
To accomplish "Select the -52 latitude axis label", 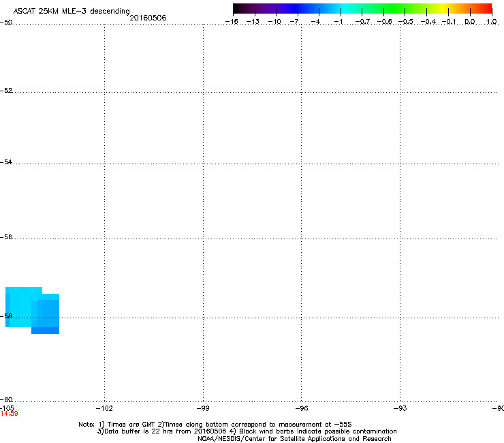I will click(6, 91).
